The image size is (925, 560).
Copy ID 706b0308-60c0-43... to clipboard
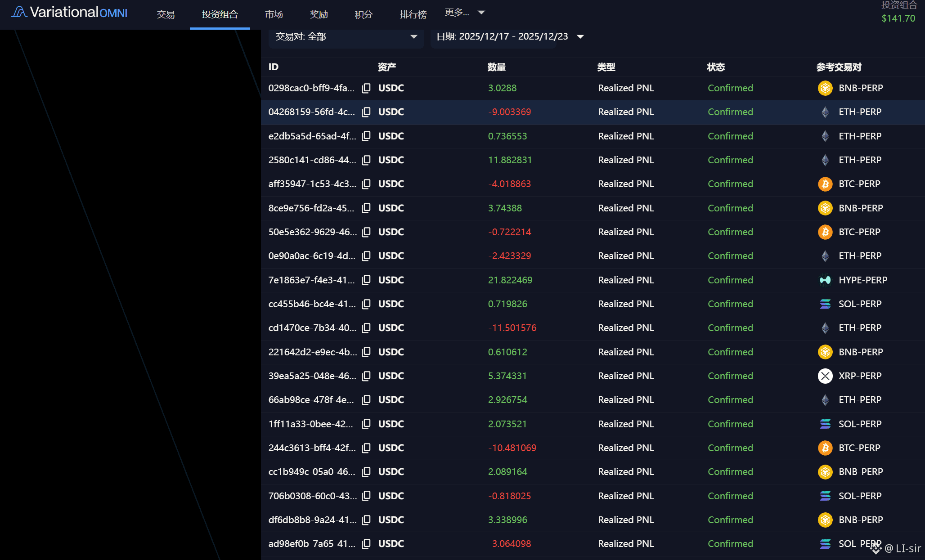(366, 496)
